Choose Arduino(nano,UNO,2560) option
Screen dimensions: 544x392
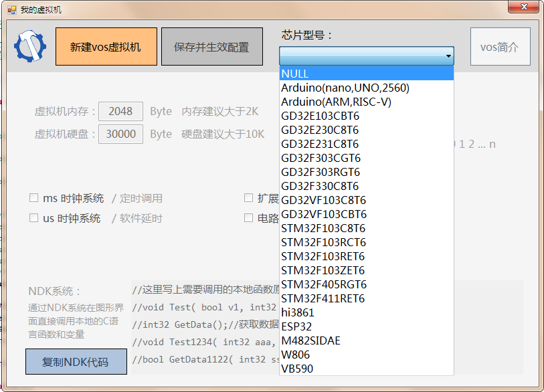367,88
